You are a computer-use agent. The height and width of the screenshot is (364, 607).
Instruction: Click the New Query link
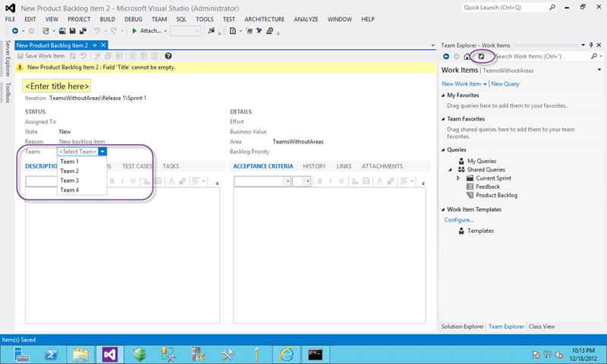(505, 84)
